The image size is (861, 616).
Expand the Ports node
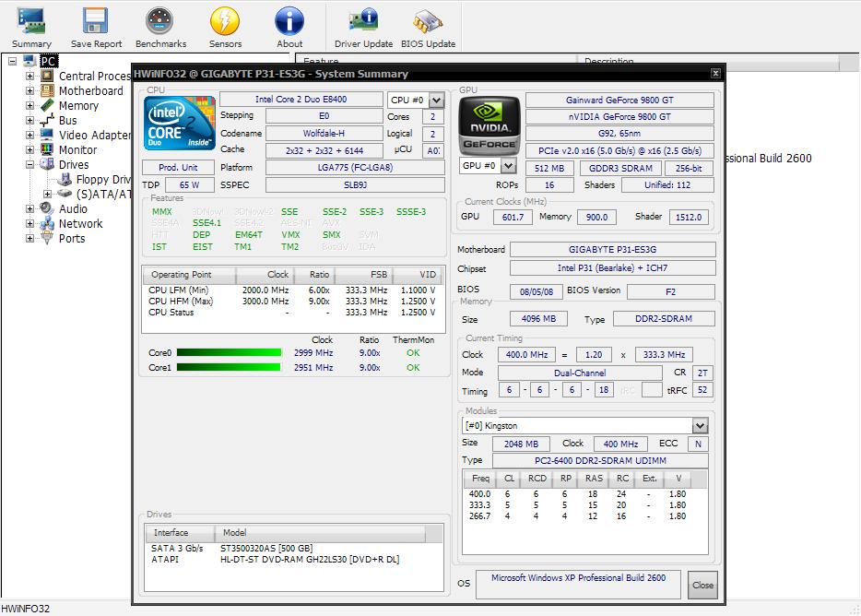(29, 238)
